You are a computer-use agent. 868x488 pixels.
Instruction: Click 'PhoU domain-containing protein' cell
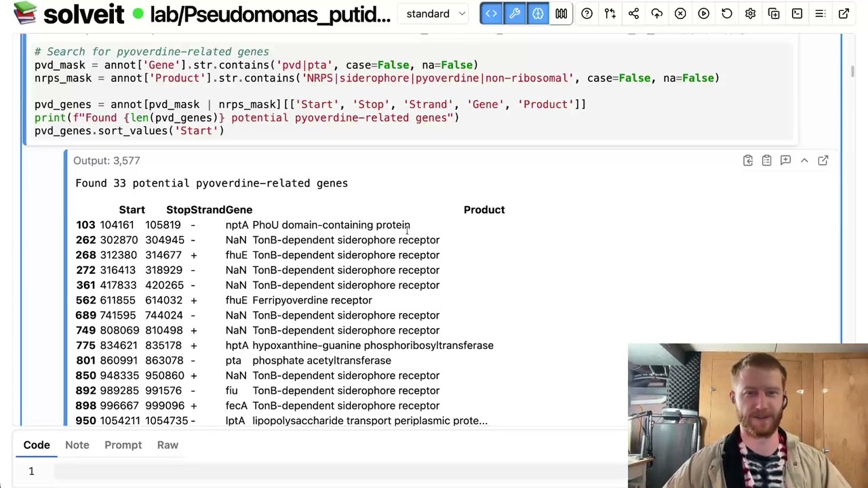point(331,225)
